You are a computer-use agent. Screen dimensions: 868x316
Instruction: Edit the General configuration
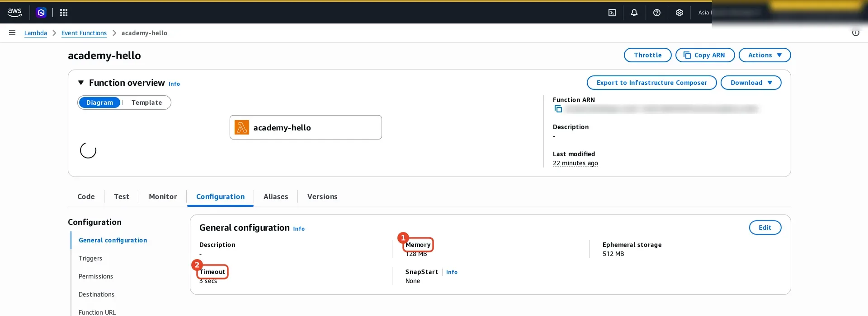click(x=765, y=228)
